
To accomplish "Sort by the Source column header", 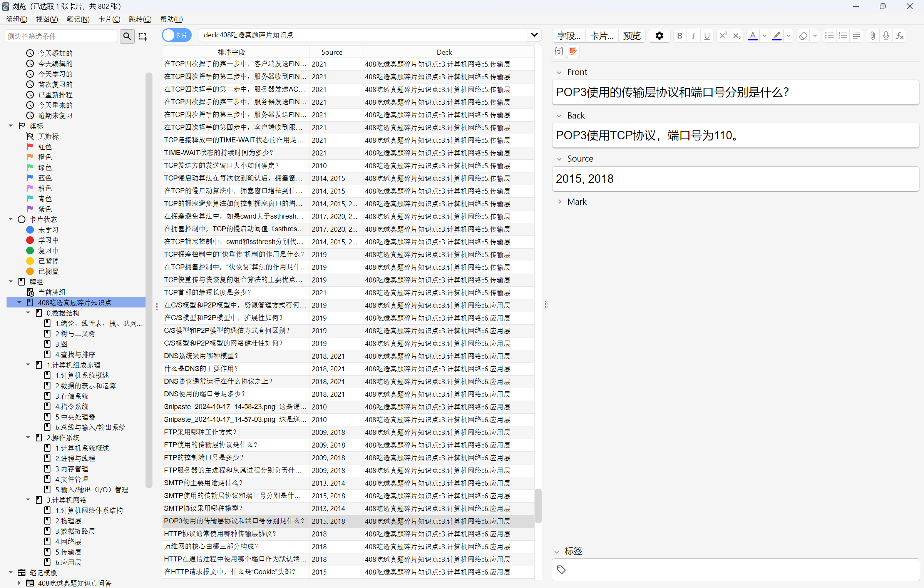I will [x=336, y=52].
